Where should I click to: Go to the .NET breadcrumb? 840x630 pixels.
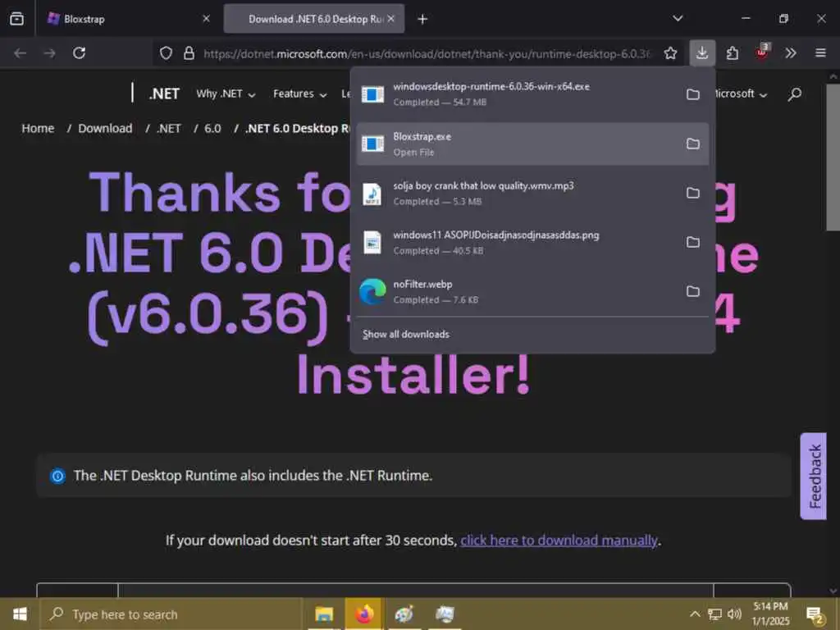click(x=169, y=129)
